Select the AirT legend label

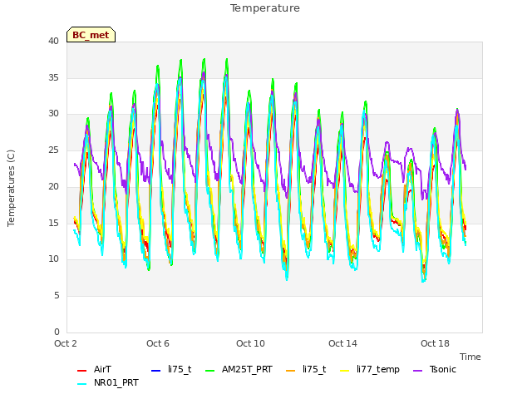pos(102,369)
